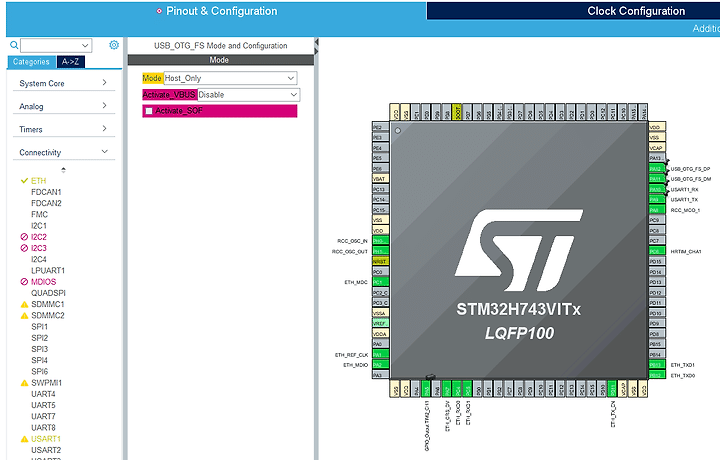Select MDIOS peripheral
Viewport: 720px width, 460px height.
pos(43,282)
